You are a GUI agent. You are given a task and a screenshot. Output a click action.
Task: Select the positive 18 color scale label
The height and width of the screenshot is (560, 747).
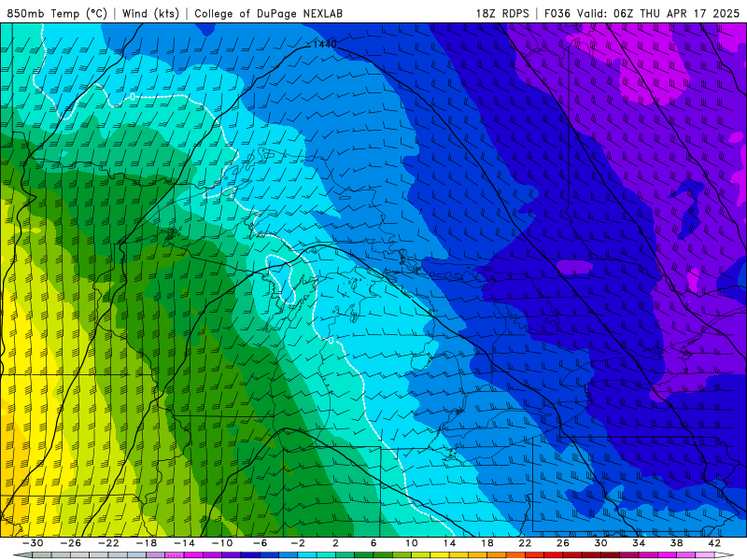coord(486,543)
